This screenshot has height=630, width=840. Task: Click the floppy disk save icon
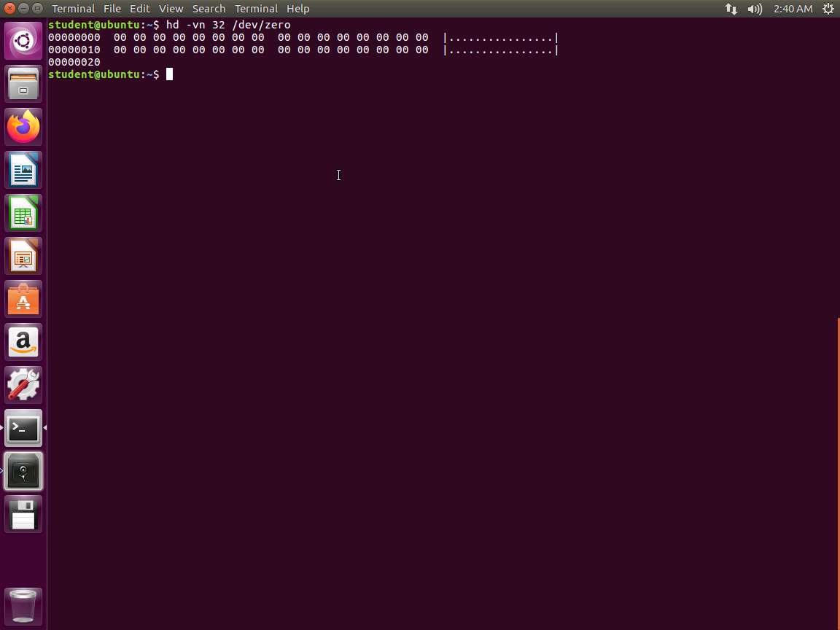click(23, 514)
